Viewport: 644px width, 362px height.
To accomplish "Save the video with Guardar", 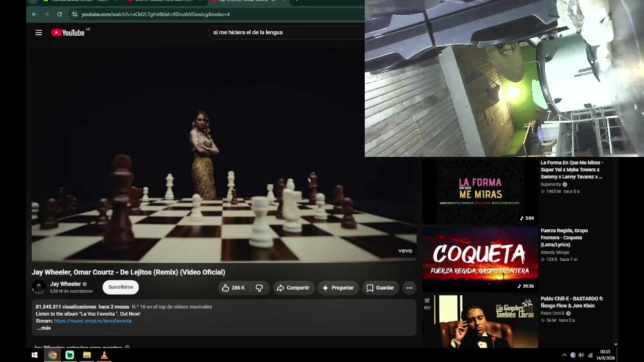I will (380, 288).
